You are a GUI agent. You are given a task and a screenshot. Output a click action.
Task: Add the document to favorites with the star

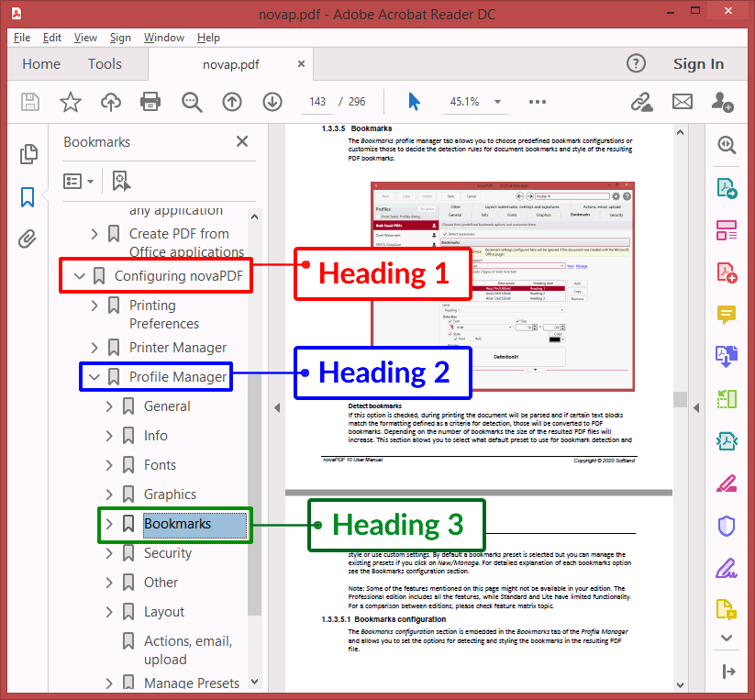(x=71, y=102)
